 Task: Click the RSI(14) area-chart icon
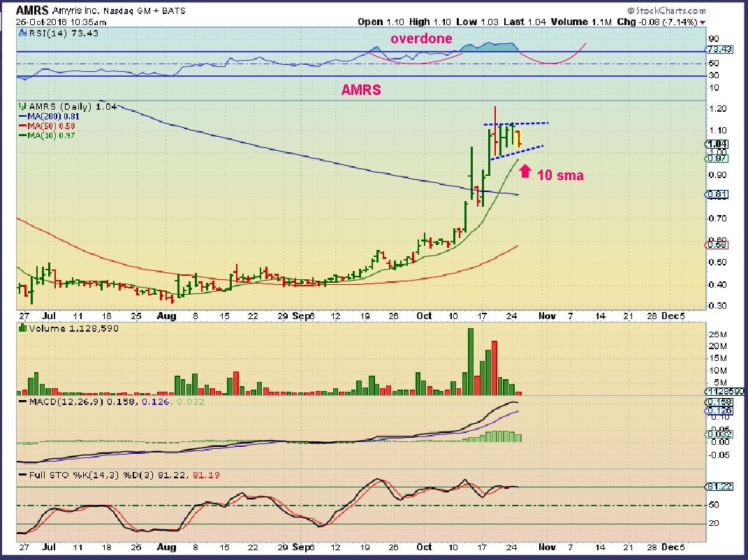click(x=20, y=32)
